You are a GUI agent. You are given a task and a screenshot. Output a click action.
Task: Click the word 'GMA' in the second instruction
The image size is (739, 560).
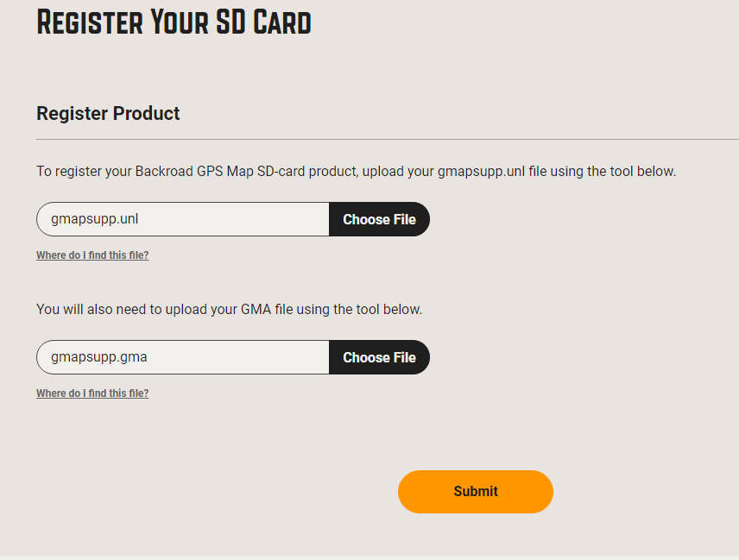256,309
